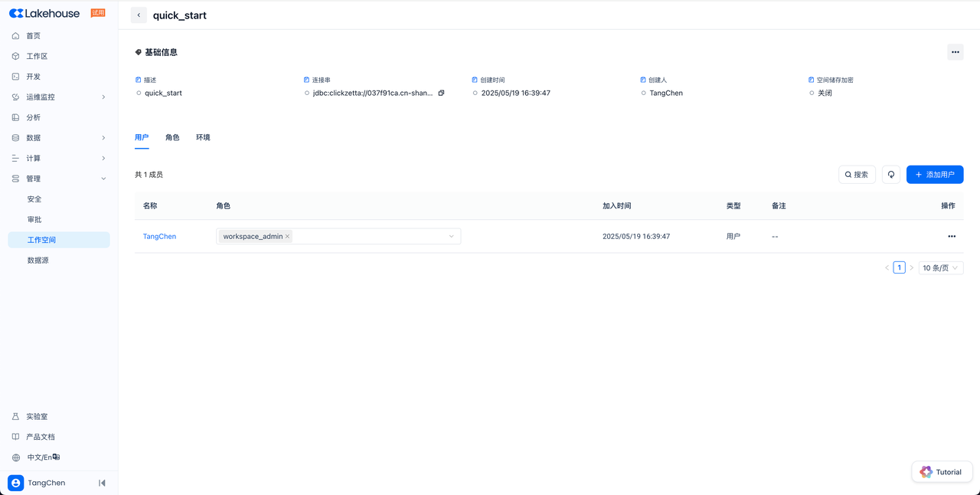Go to previous page arrow
Viewport: 980px width, 495px height.
click(x=887, y=267)
